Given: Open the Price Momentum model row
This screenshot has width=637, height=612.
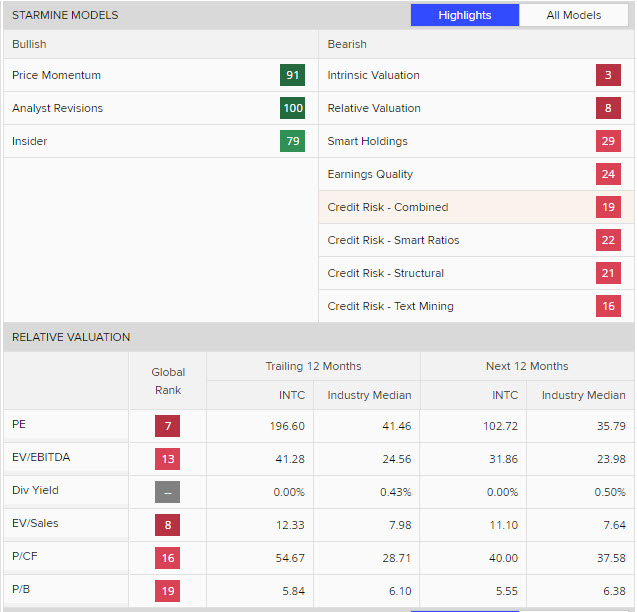Looking at the screenshot, I should click(x=161, y=75).
